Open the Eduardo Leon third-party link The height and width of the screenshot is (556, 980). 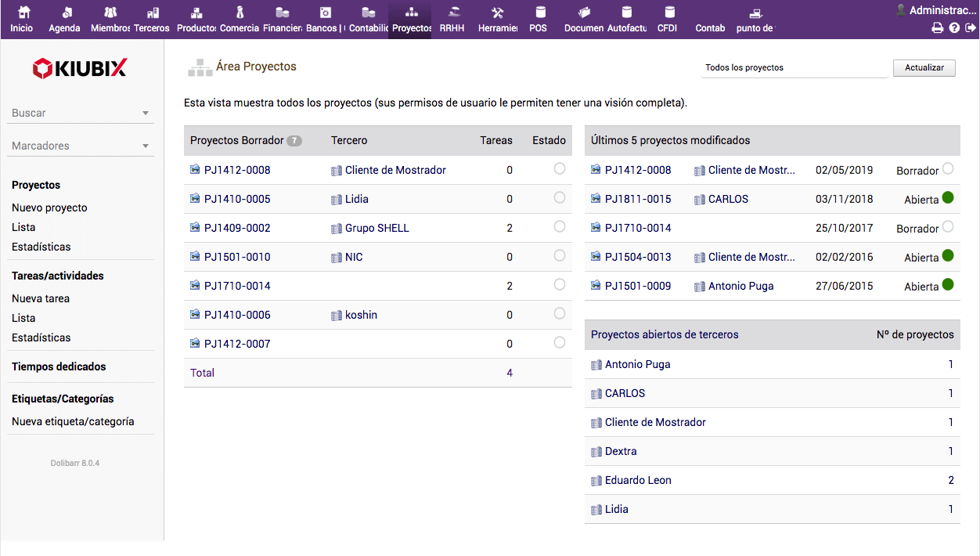[637, 480]
